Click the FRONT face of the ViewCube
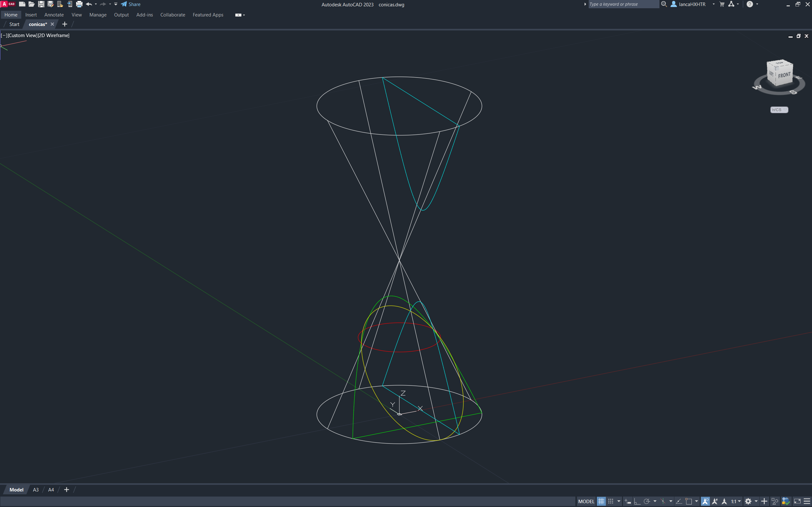Image resolution: width=812 pixels, height=507 pixels. click(784, 75)
